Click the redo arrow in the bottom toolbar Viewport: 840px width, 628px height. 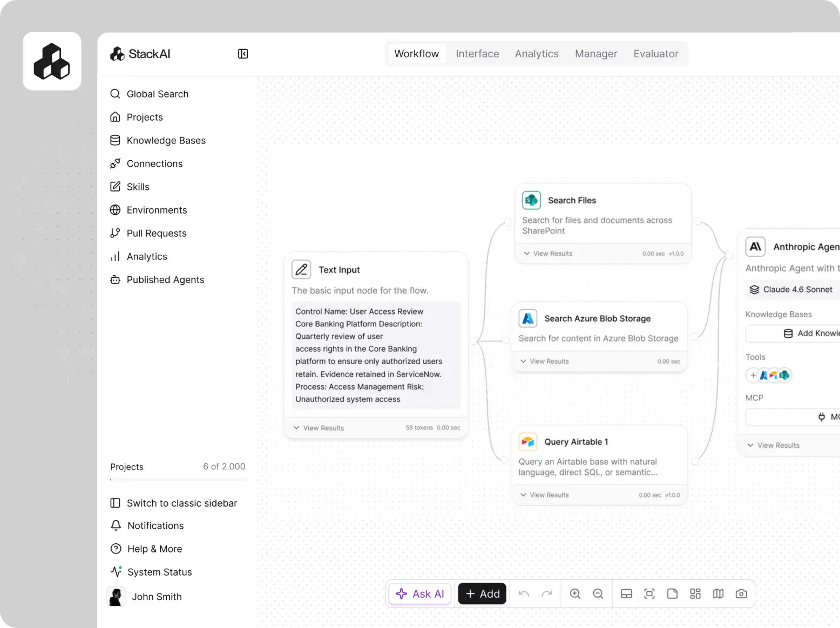(547, 594)
